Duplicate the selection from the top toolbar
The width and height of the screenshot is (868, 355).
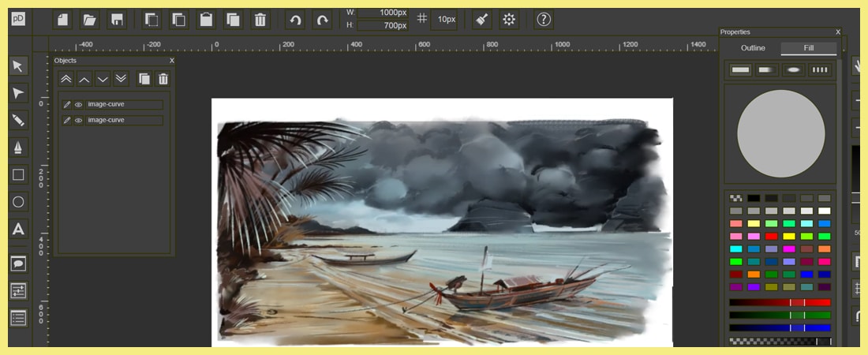(x=233, y=20)
